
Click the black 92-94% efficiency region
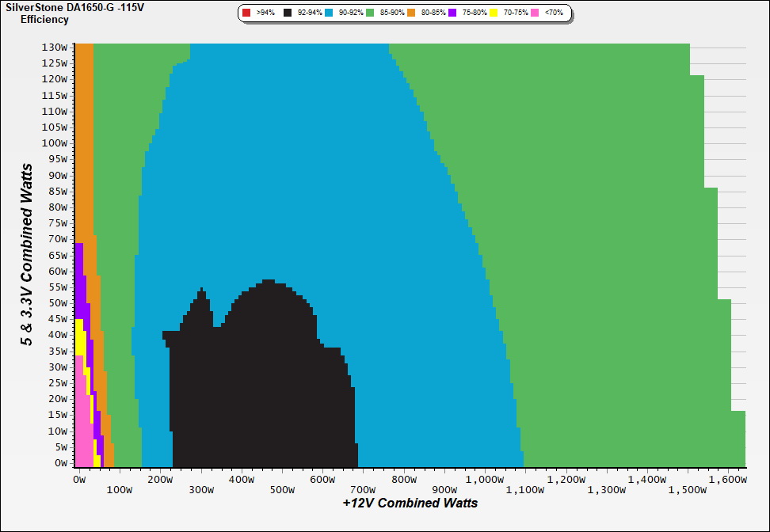coord(269,380)
